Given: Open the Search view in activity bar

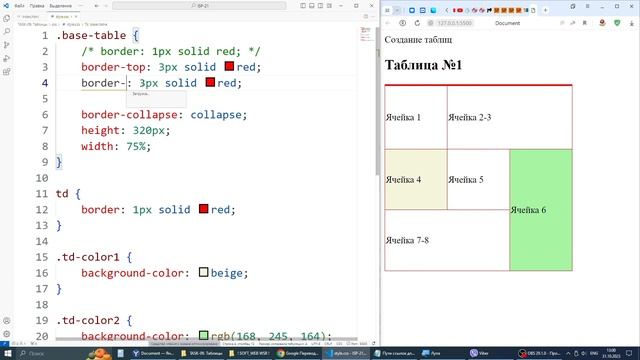Looking at the screenshot, I should [7, 31].
